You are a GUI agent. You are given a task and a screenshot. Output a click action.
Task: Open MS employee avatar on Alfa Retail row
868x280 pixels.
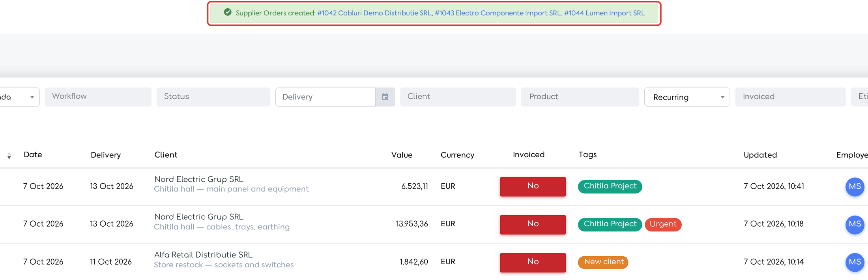(855, 262)
